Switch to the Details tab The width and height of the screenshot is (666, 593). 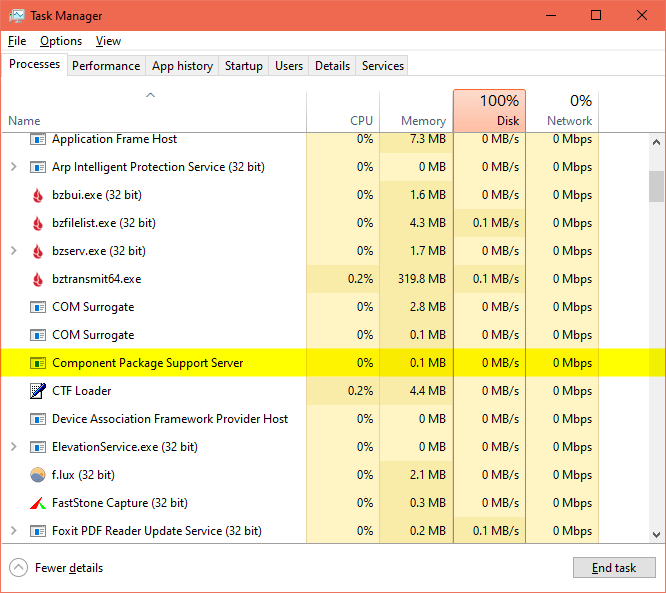coord(333,66)
